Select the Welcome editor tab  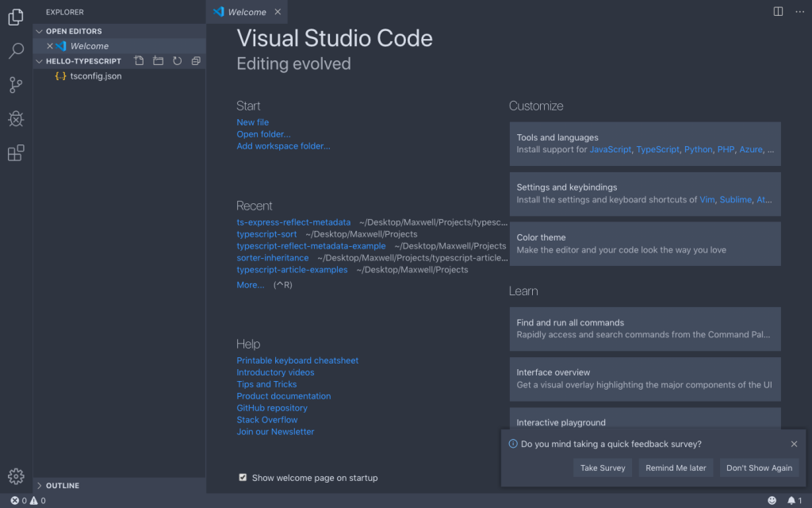(x=247, y=12)
